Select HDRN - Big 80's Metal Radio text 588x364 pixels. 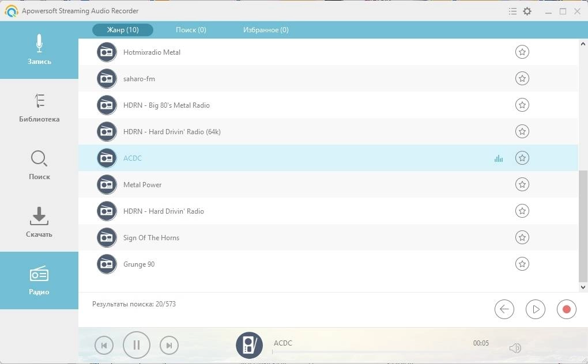tap(167, 105)
